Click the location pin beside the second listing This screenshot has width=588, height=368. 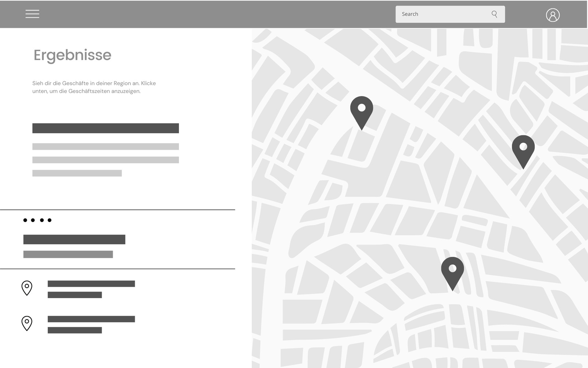pos(26,324)
